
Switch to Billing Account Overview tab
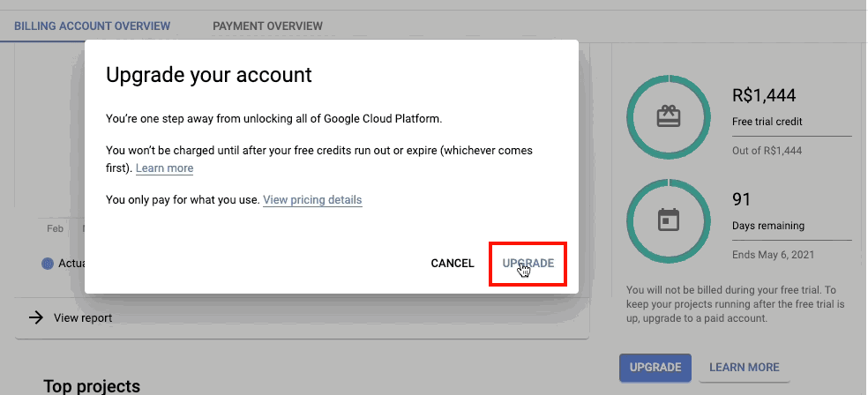[93, 26]
